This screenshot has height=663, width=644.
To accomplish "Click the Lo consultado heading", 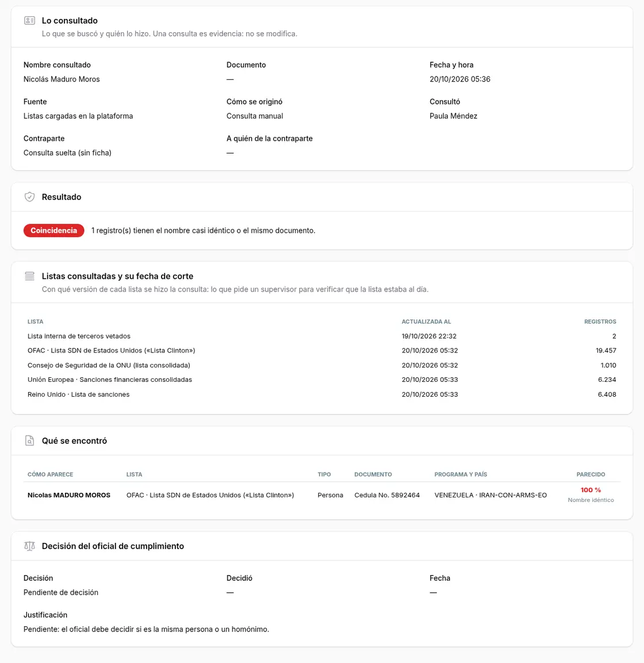I will point(70,21).
